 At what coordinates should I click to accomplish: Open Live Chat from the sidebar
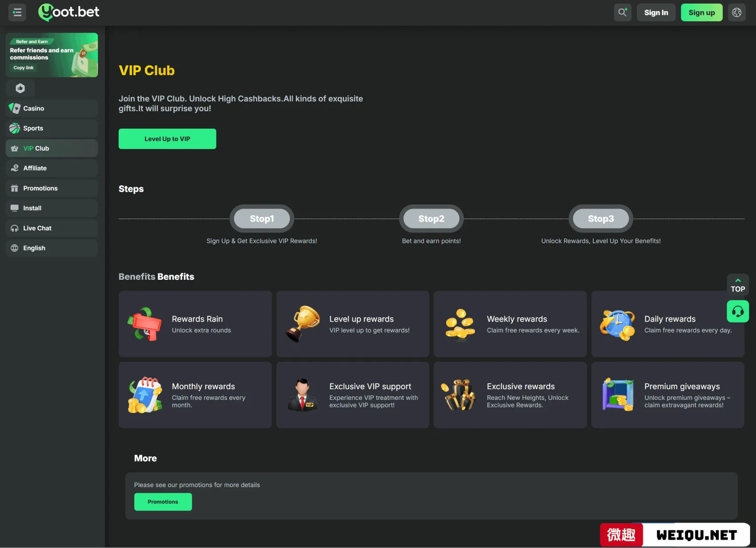pyautogui.click(x=52, y=228)
